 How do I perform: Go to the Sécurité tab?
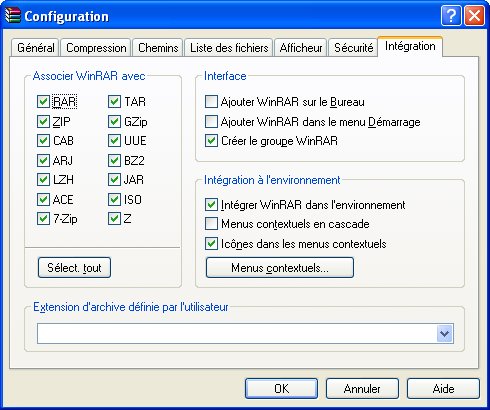tap(354, 48)
